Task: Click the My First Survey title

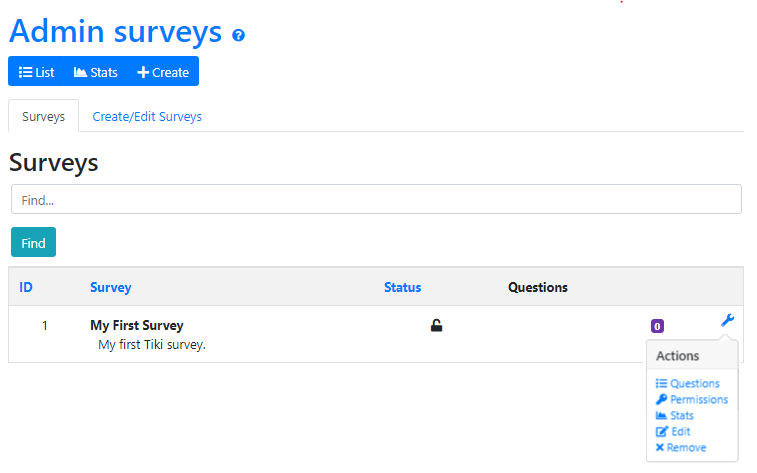Action: [x=137, y=325]
